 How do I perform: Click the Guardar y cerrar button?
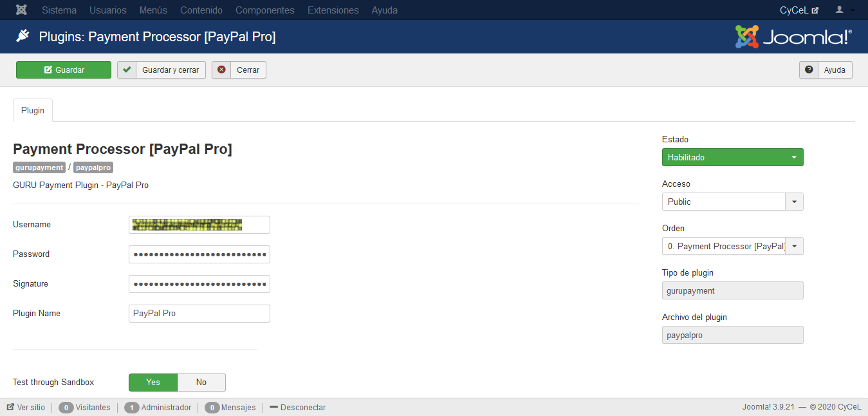click(x=162, y=70)
